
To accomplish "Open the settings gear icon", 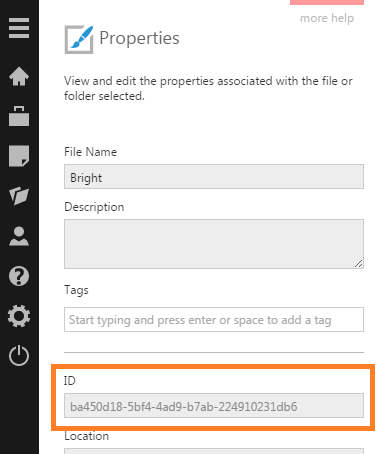I will [x=19, y=316].
